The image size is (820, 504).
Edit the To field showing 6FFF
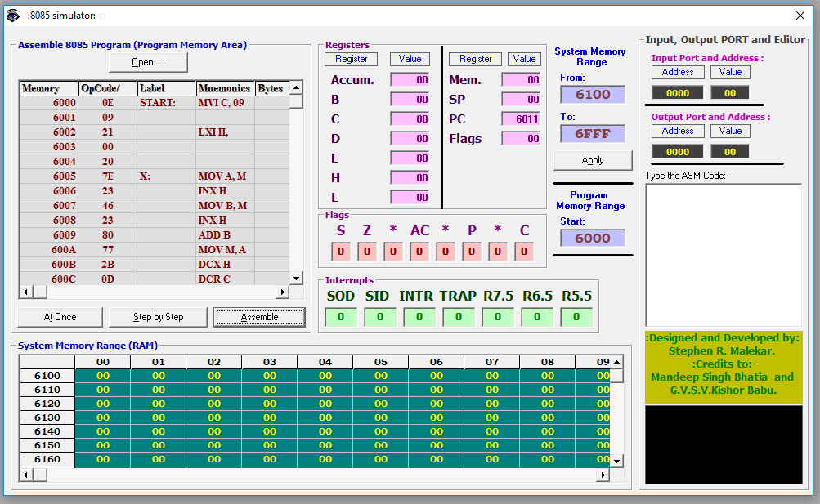point(591,133)
